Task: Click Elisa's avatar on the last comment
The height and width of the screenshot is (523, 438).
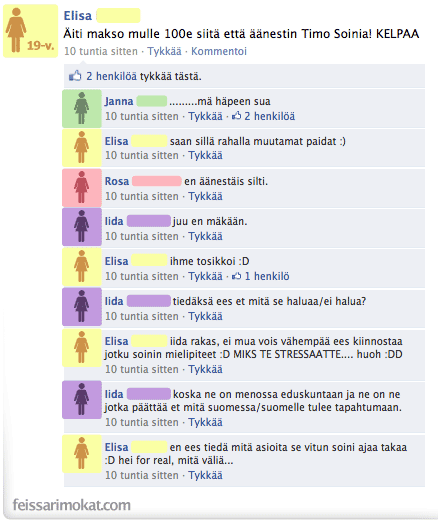Action: pyautogui.click(x=82, y=454)
